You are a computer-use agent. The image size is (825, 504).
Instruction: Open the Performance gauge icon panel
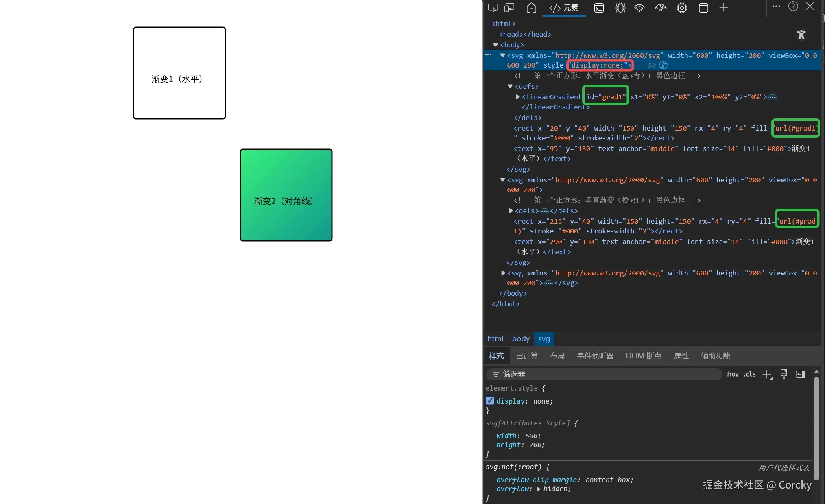(661, 8)
